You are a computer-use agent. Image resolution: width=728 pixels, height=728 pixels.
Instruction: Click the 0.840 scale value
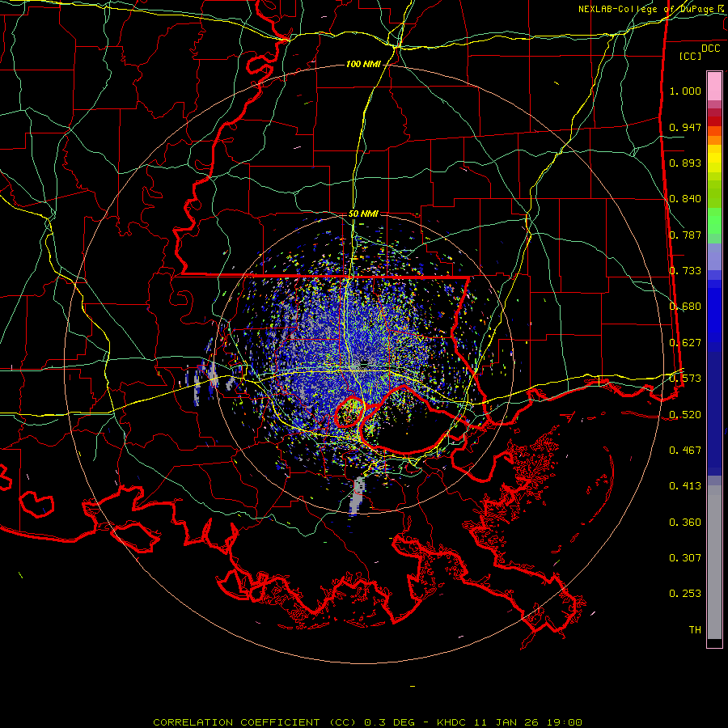(685, 199)
